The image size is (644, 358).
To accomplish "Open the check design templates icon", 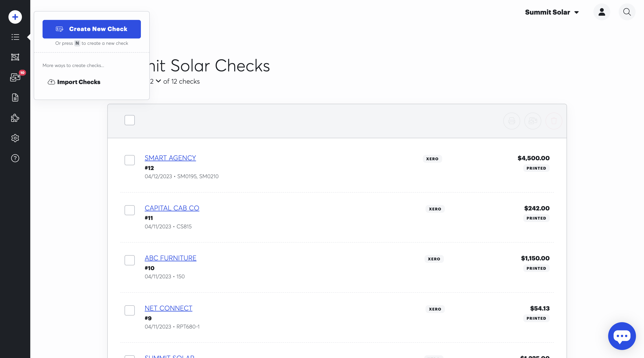I will pyautogui.click(x=15, y=57).
